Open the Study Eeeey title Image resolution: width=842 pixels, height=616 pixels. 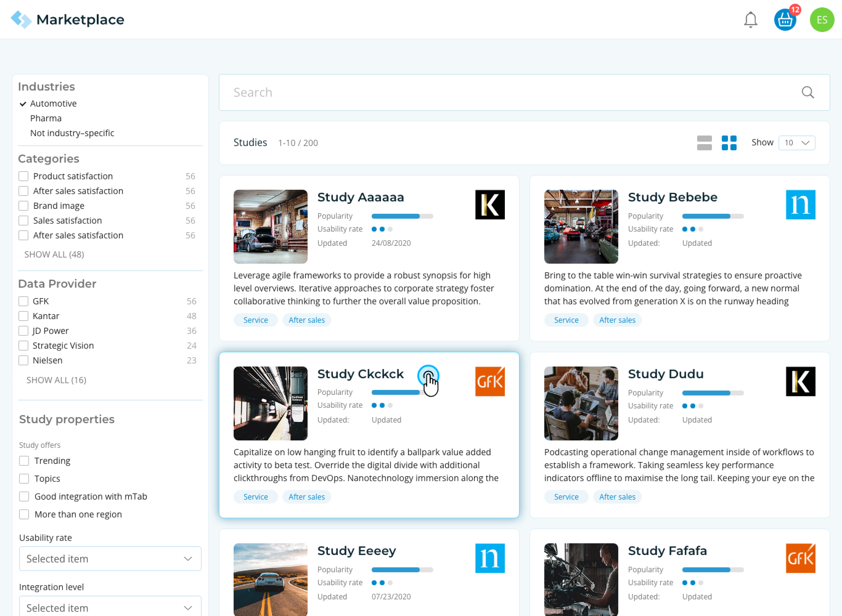coord(356,551)
